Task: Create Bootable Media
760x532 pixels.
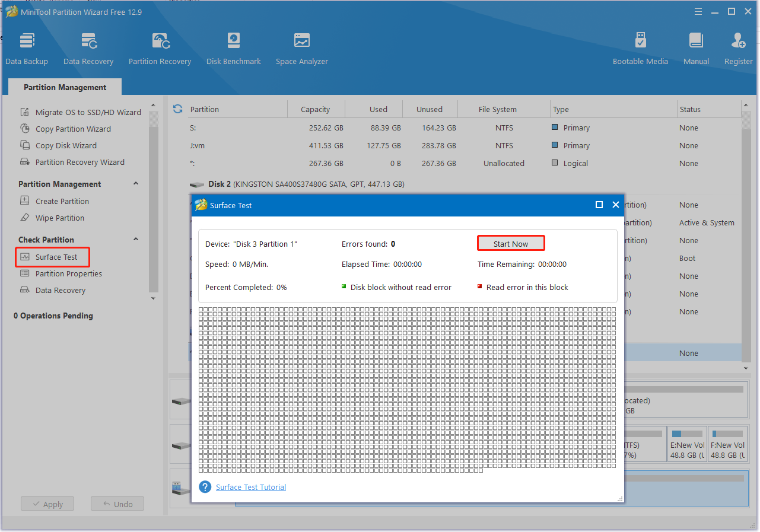Action: [x=640, y=49]
